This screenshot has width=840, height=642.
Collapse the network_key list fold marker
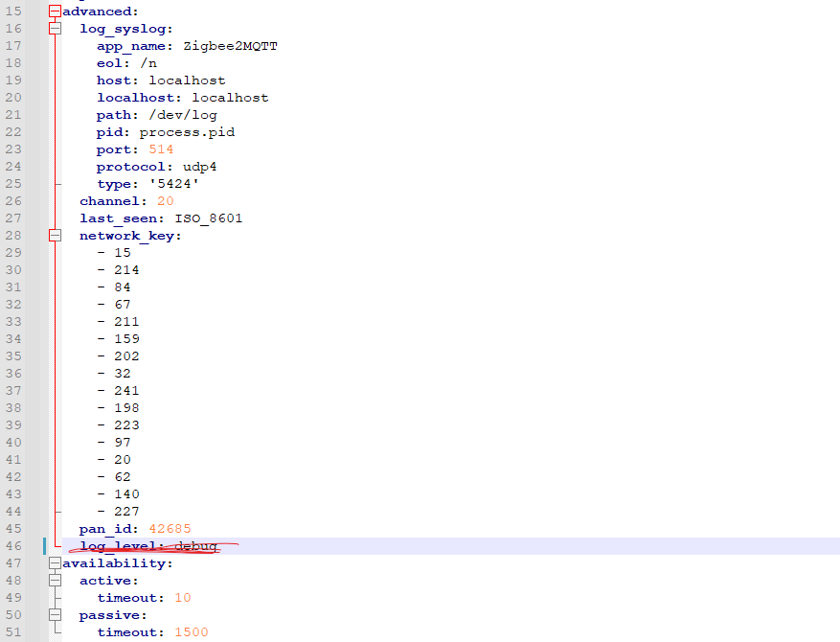[x=55, y=236]
